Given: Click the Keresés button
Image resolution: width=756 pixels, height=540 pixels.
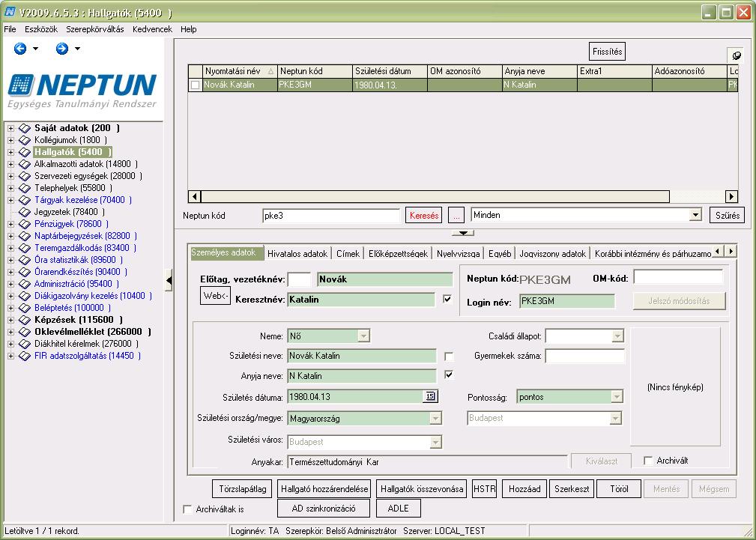Looking at the screenshot, I should click(x=424, y=216).
